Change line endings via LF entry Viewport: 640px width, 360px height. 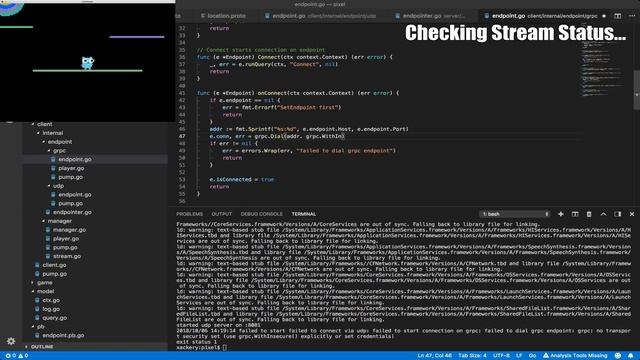pos(519,356)
